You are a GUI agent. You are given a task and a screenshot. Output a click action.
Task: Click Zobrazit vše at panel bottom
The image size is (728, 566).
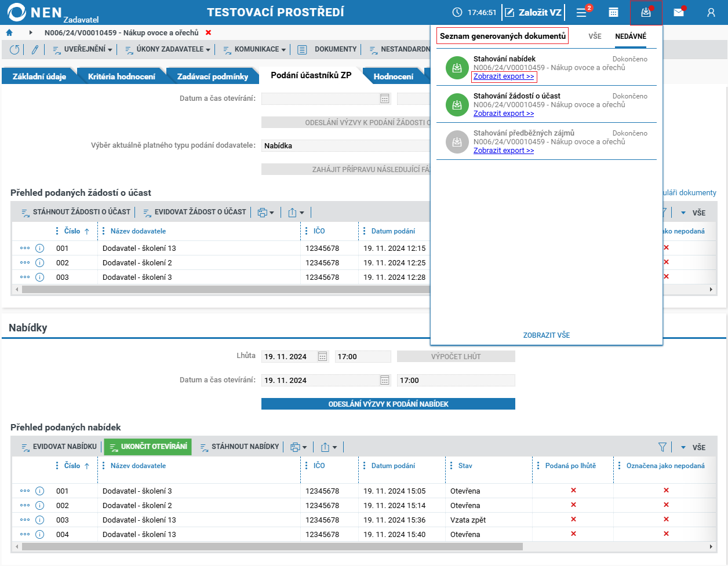point(547,335)
